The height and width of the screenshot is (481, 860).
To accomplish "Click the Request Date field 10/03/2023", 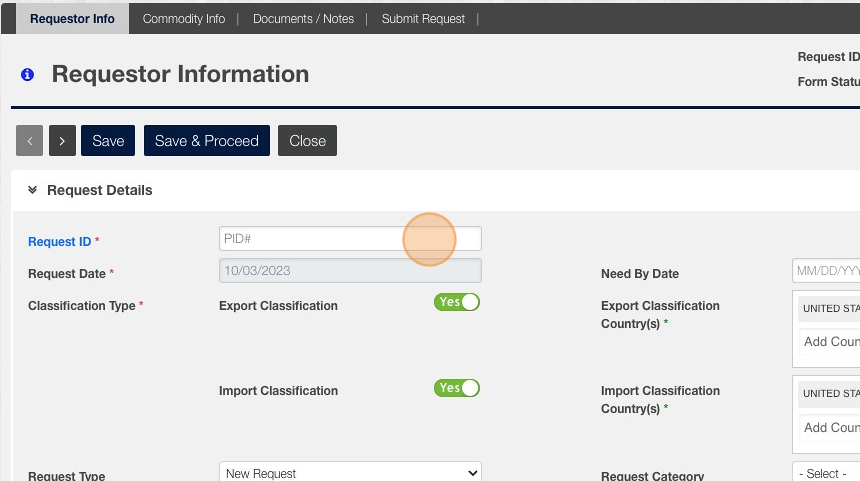I will pos(350,270).
